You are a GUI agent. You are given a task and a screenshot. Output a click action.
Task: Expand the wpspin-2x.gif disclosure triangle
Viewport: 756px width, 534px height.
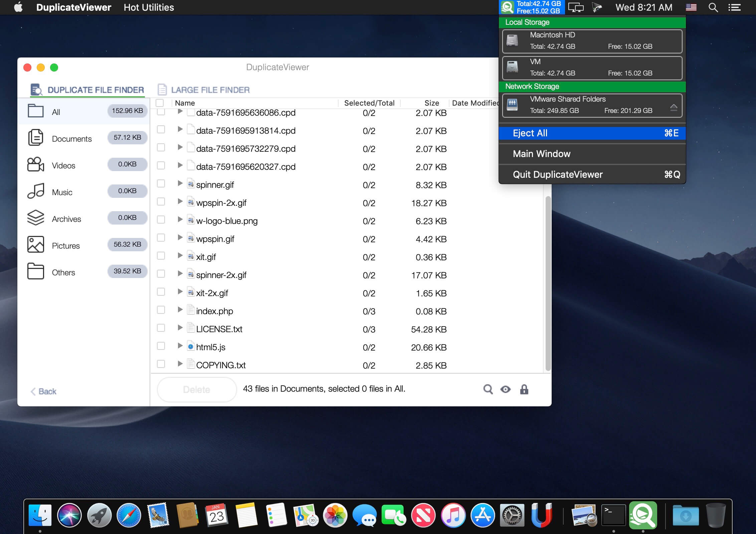[180, 201]
